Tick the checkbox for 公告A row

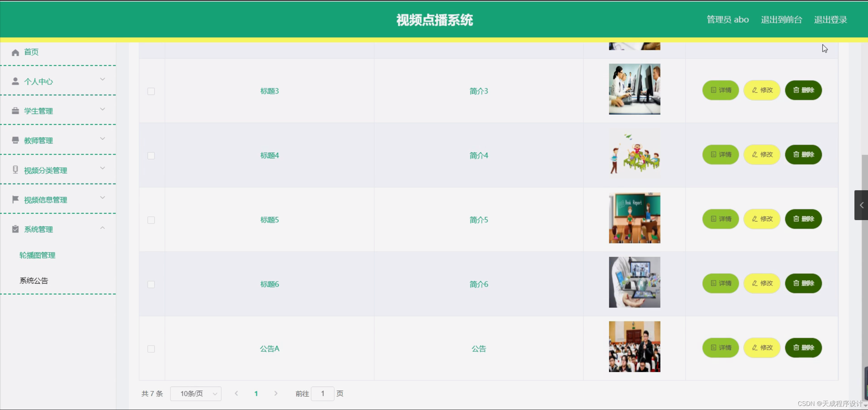[151, 349]
